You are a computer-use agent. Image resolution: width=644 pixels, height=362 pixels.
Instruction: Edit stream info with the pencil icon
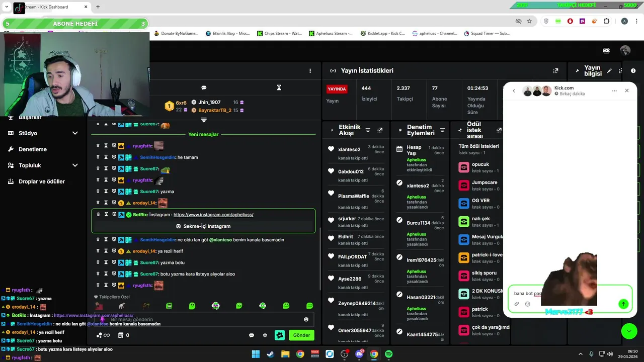609,71
